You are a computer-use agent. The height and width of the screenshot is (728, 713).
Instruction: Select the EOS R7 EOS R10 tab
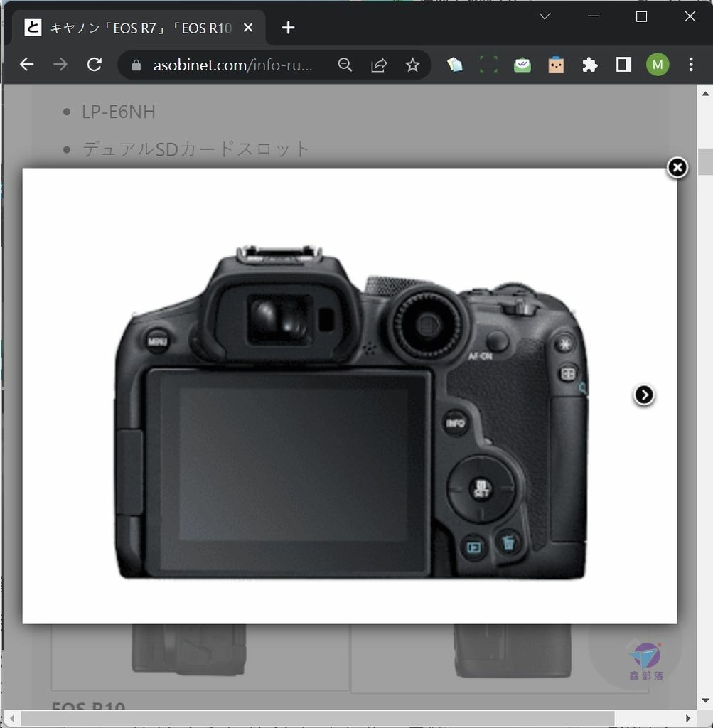tap(139, 28)
